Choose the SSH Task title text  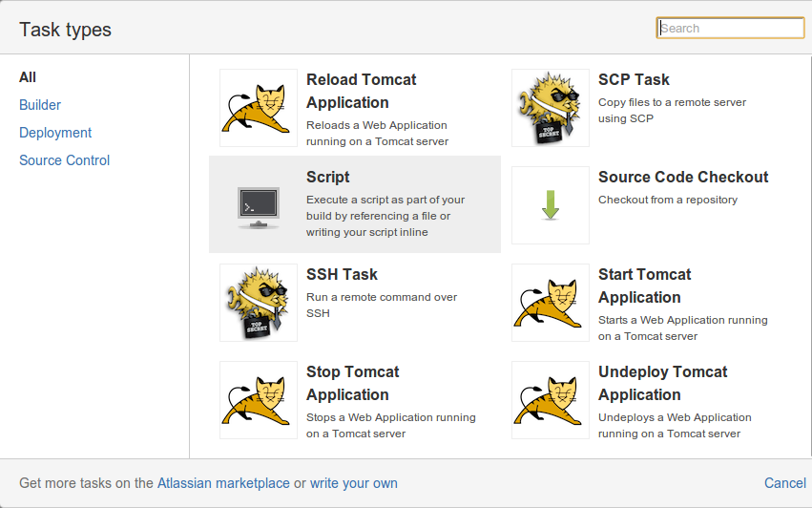click(342, 274)
